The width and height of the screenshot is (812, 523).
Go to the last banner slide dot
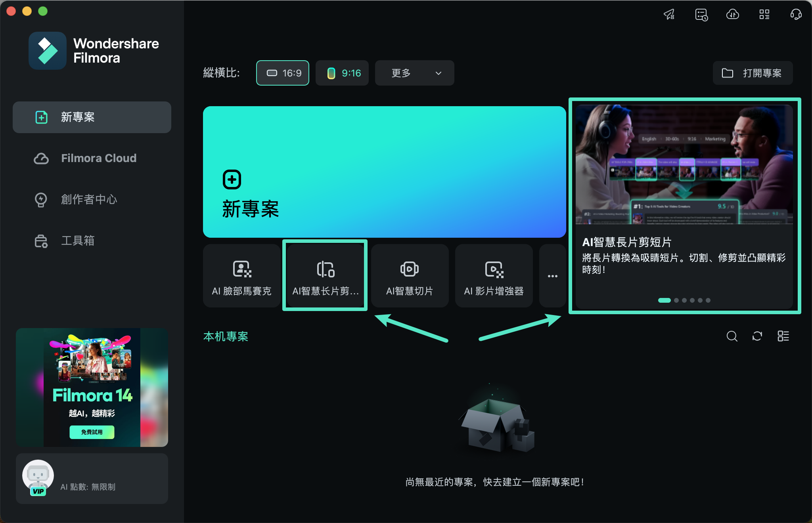coord(708,300)
